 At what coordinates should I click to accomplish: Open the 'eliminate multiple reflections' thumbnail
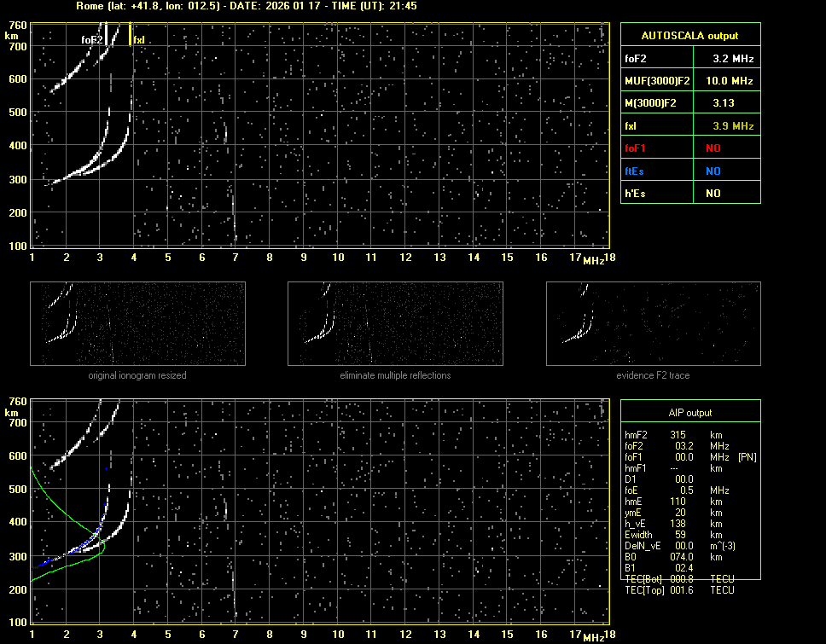395,324
